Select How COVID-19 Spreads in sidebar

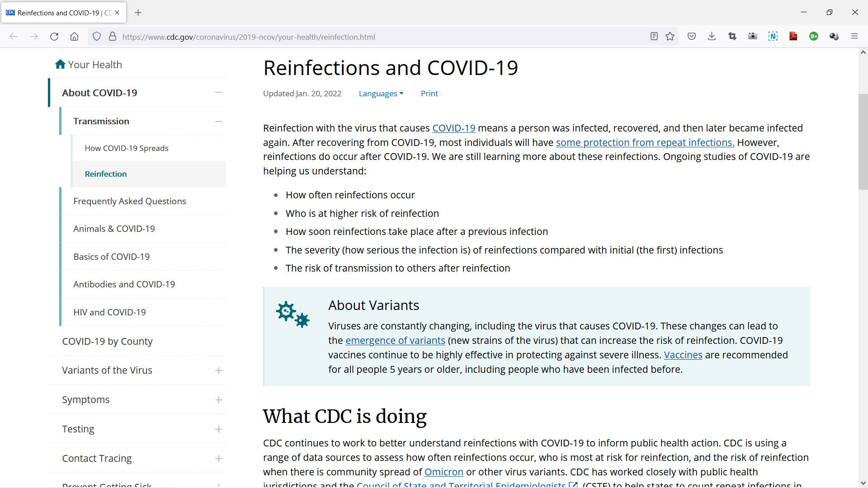pos(126,148)
